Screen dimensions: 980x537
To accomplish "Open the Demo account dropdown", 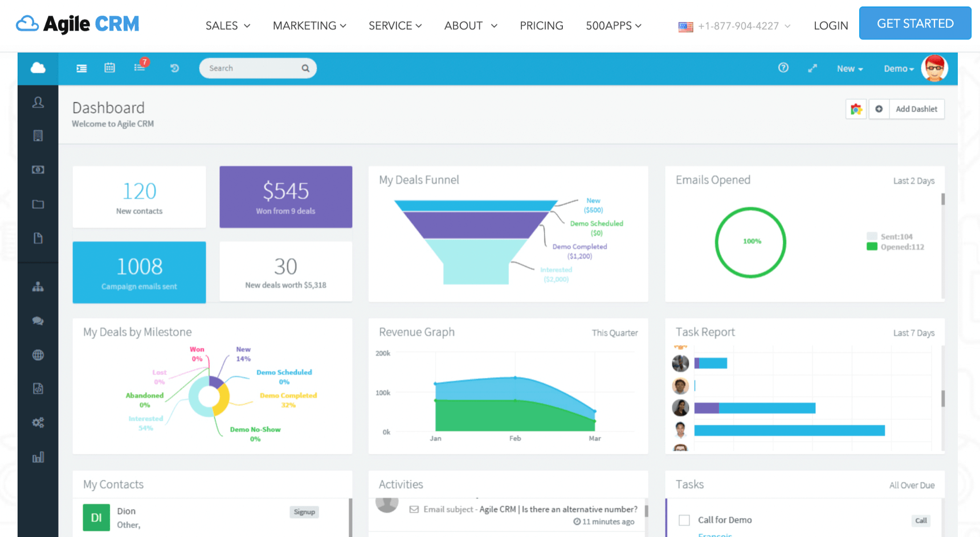I will pos(899,68).
